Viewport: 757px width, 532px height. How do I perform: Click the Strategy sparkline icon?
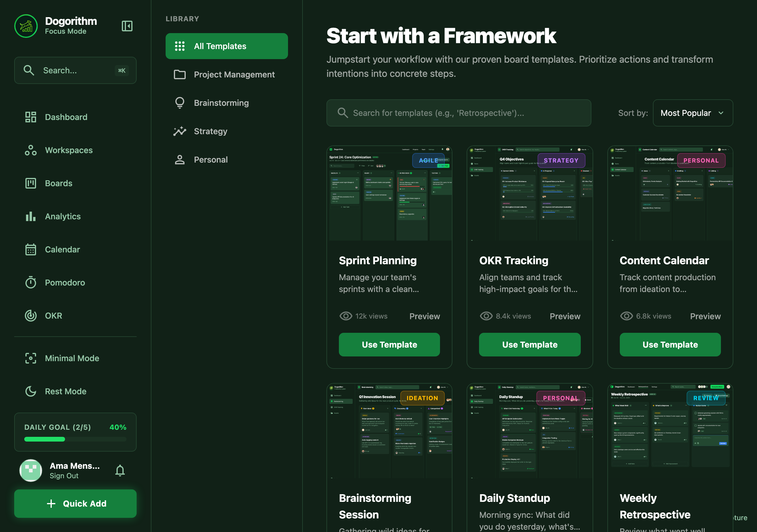pyautogui.click(x=180, y=131)
